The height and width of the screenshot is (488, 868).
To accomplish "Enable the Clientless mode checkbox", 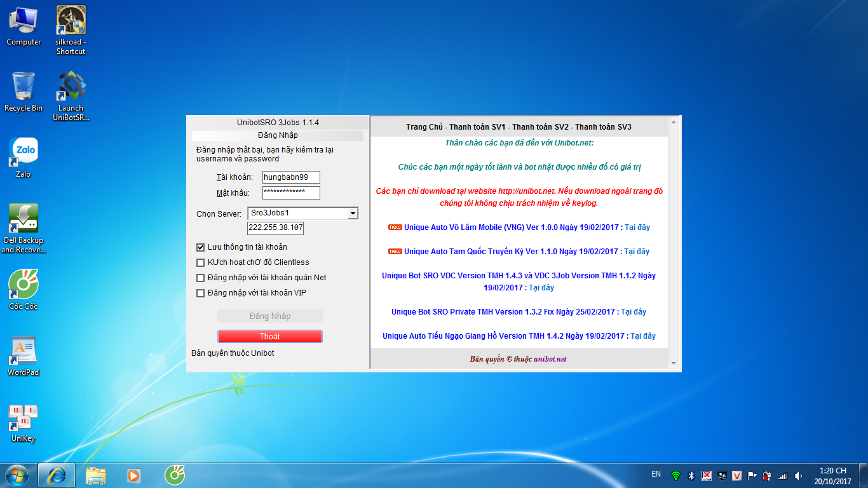I will click(201, 262).
